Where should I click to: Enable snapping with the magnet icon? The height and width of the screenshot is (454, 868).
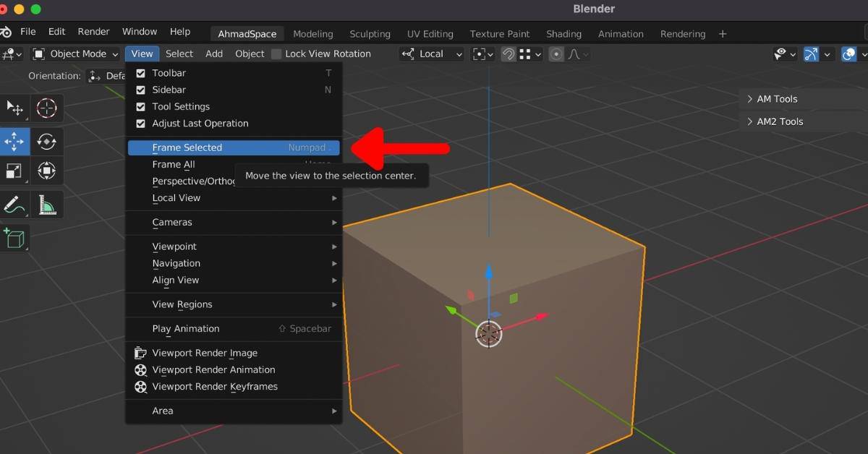coord(508,53)
